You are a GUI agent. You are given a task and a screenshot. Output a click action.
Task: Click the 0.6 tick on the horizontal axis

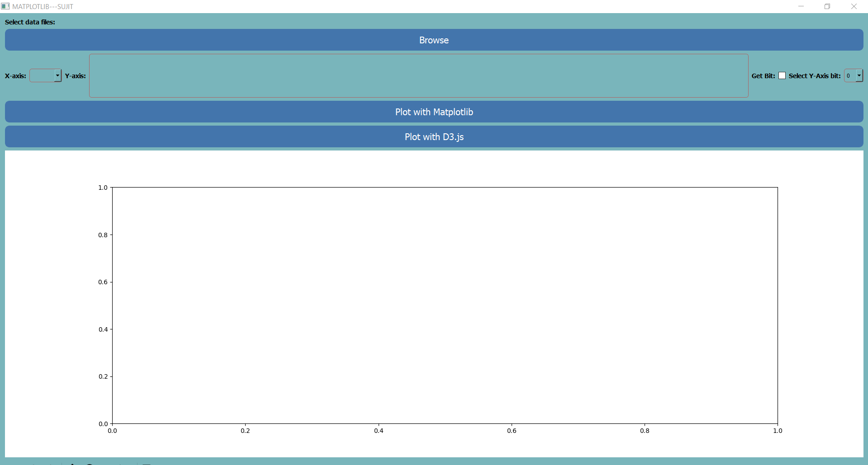[512, 431]
